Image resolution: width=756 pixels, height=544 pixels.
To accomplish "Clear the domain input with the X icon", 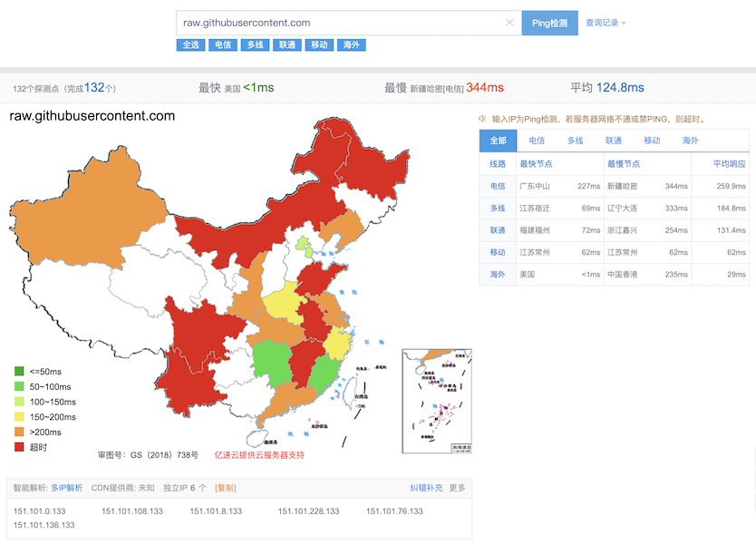I will coord(509,23).
